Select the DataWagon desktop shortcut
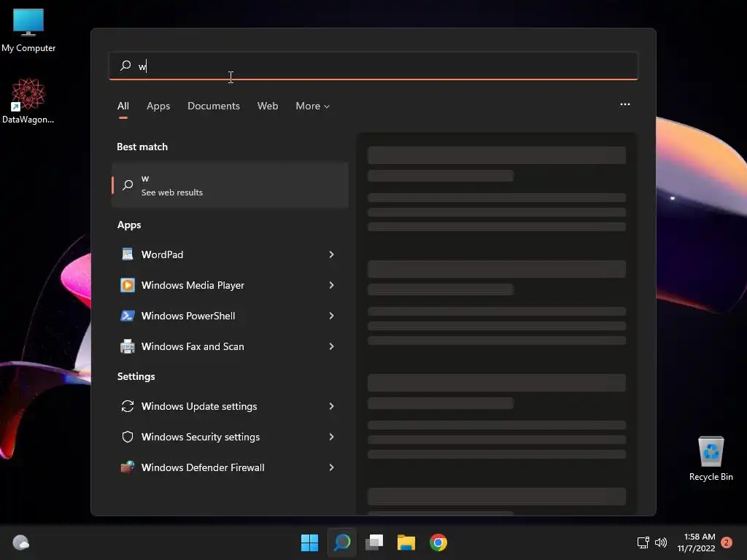Image resolution: width=747 pixels, height=560 pixels. pyautogui.click(x=28, y=101)
